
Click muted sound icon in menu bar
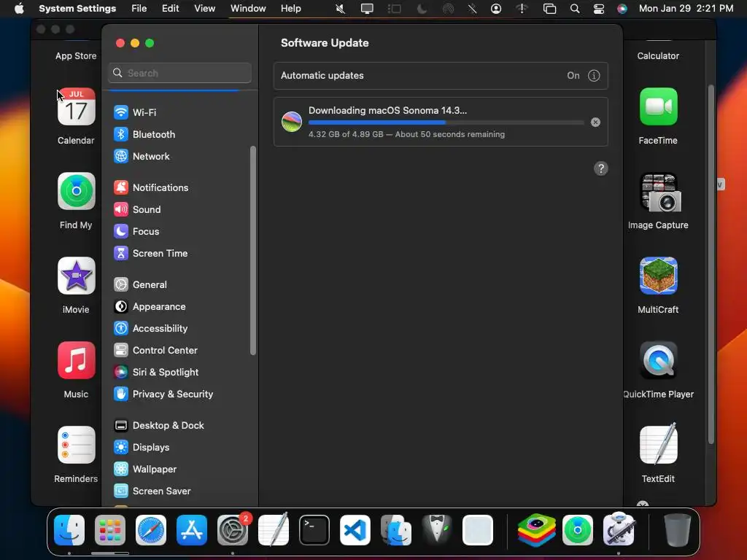tap(340, 9)
